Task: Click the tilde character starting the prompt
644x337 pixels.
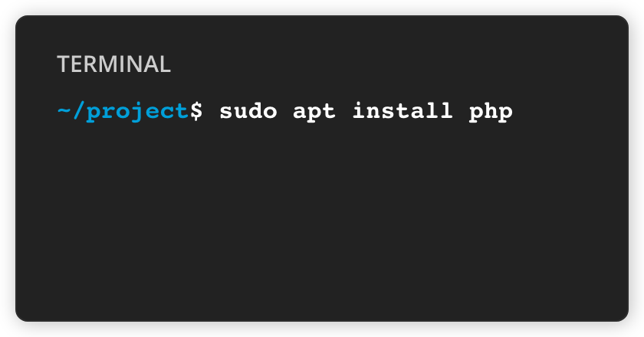Action: tap(64, 111)
